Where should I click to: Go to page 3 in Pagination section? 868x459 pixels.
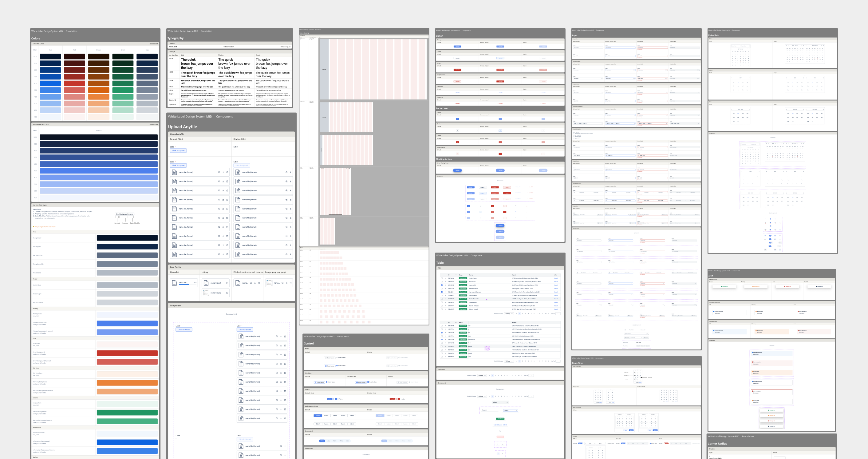click(x=498, y=375)
